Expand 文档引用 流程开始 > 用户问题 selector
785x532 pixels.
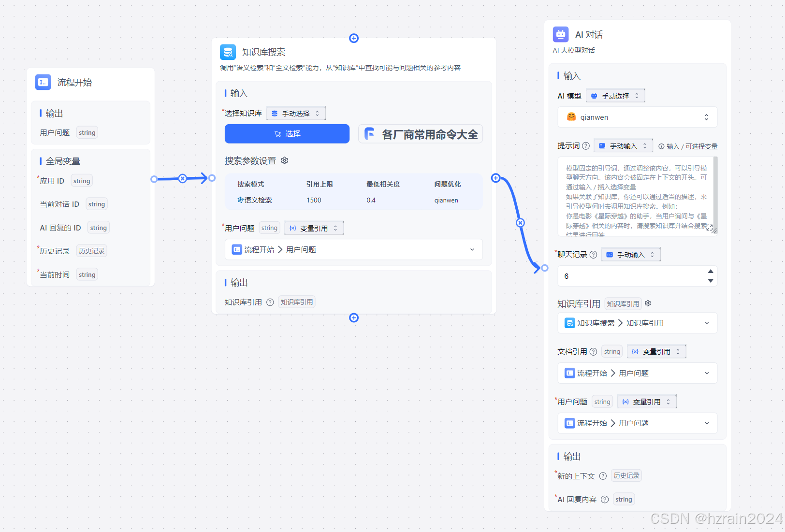[x=638, y=373]
